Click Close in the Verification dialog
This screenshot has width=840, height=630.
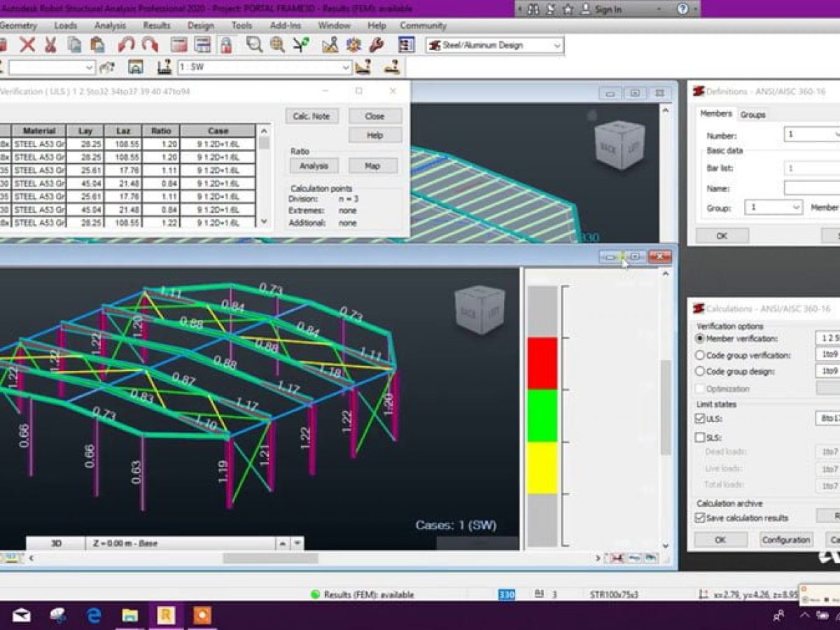click(x=375, y=116)
